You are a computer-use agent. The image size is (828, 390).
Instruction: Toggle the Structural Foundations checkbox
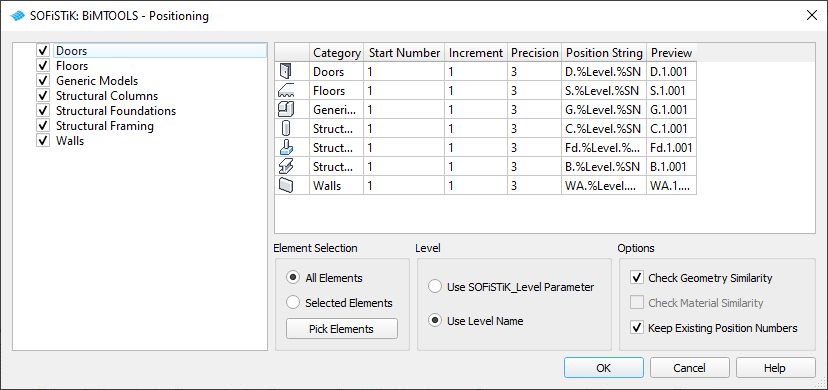43,111
